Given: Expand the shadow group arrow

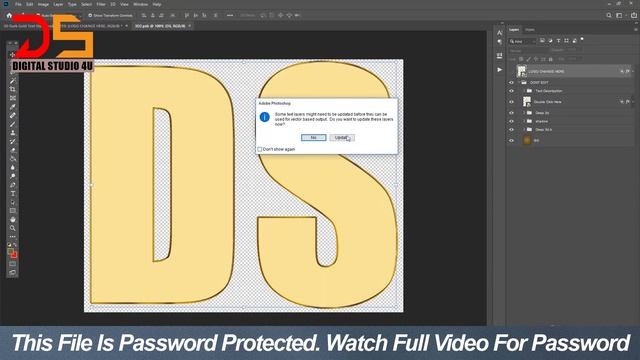Looking at the screenshot, I should tap(524, 121).
